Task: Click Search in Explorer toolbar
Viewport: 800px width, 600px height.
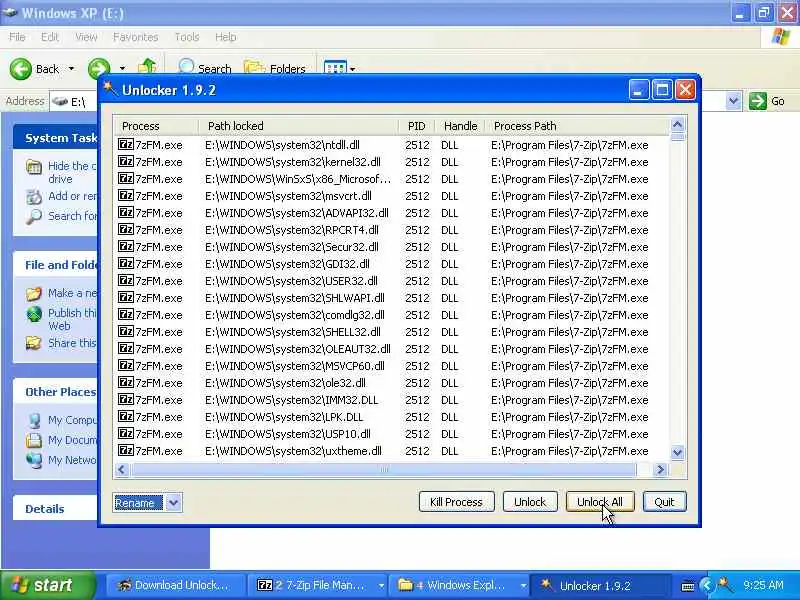Action: click(204, 67)
